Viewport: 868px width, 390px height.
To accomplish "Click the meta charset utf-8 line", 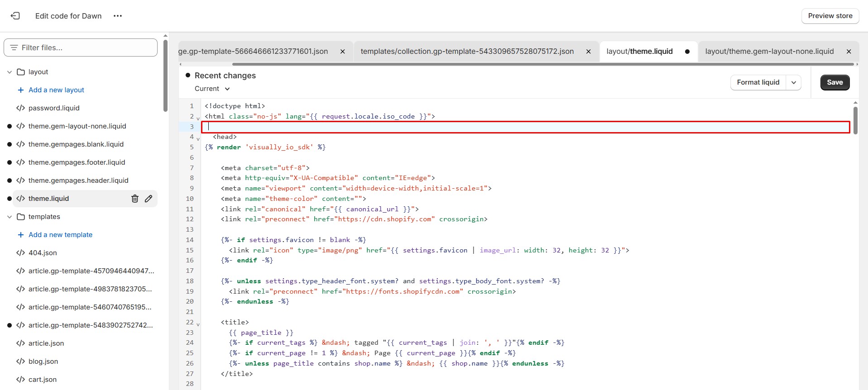I will [265, 168].
